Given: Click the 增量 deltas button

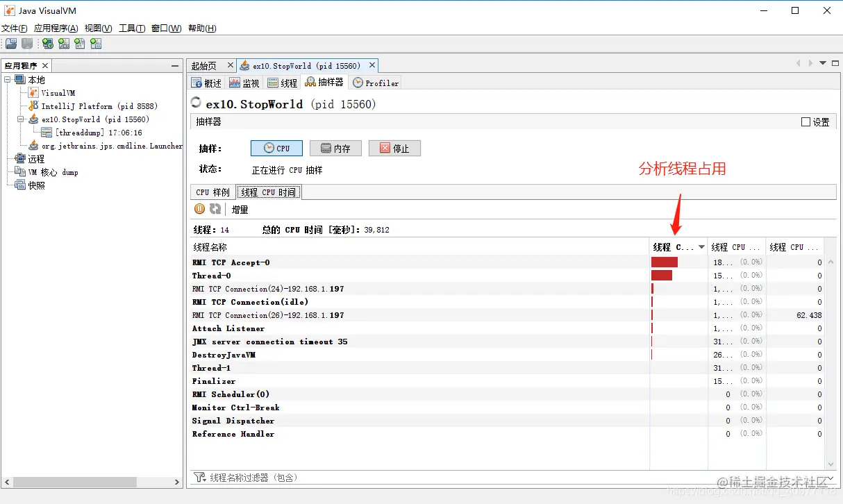Looking at the screenshot, I should tap(240, 209).
